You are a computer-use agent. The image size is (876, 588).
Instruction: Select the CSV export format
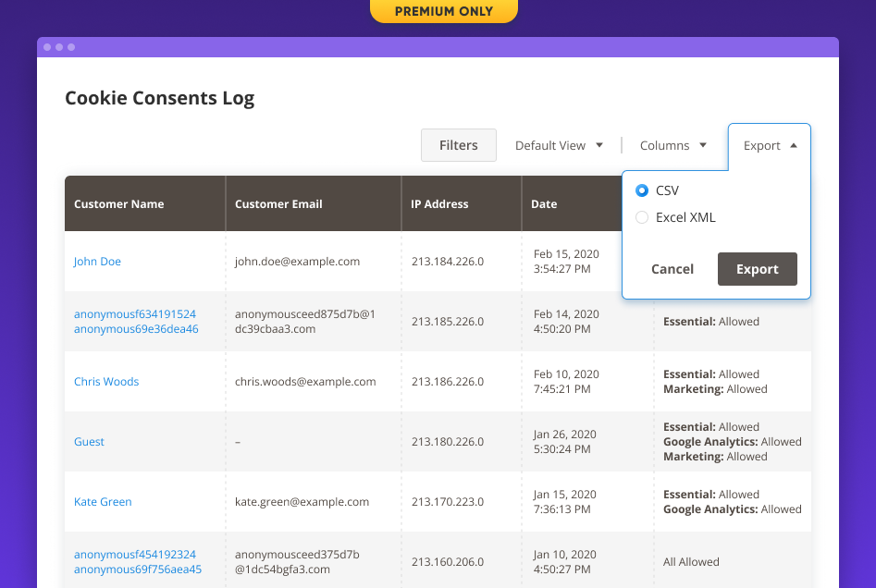pyautogui.click(x=644, y=190)
